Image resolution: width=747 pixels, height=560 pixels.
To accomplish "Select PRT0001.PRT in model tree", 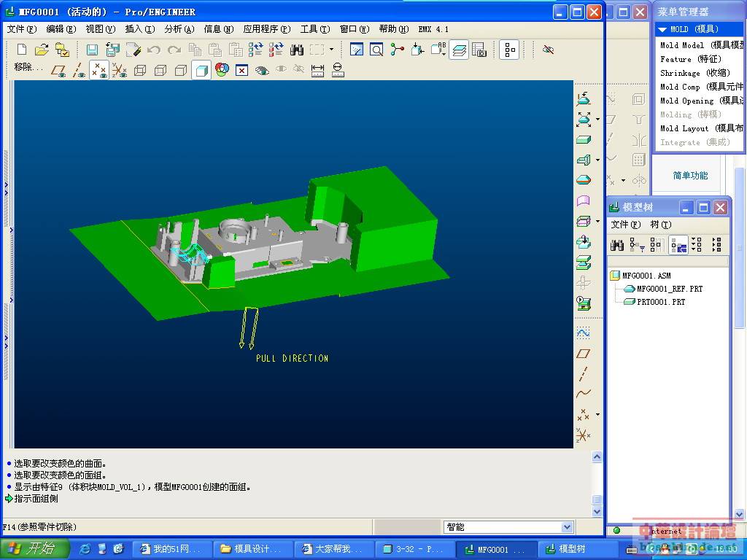I will (661, 302).
